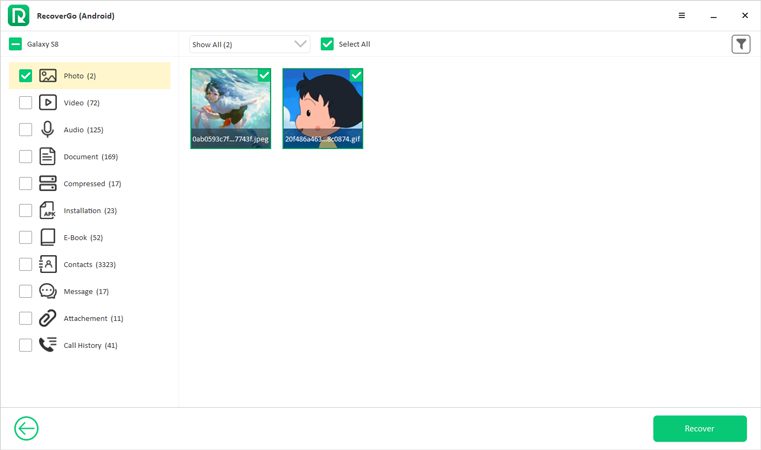Check the Video category checkbox

point(25,102)
